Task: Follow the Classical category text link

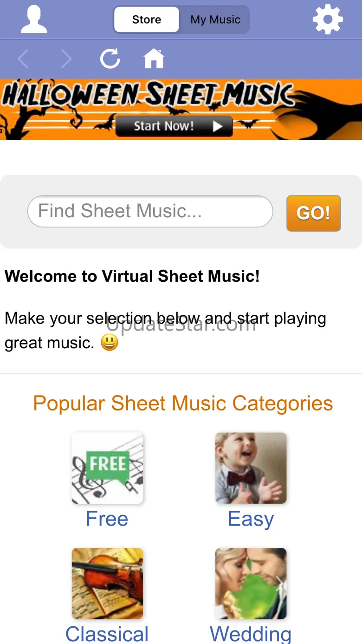Action: pyautogui.click(x=107, y=634)
